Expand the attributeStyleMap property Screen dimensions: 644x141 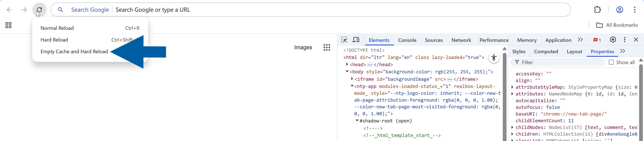click(x=513, y=87)
